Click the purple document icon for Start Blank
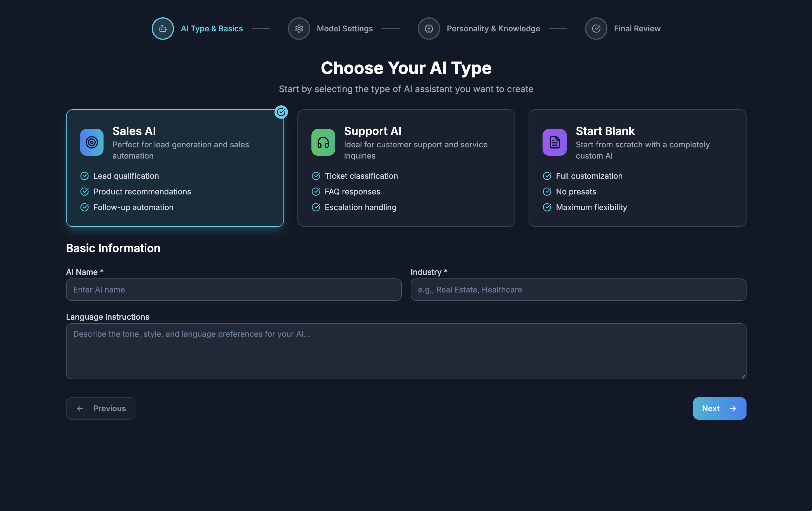 [554, 142]
